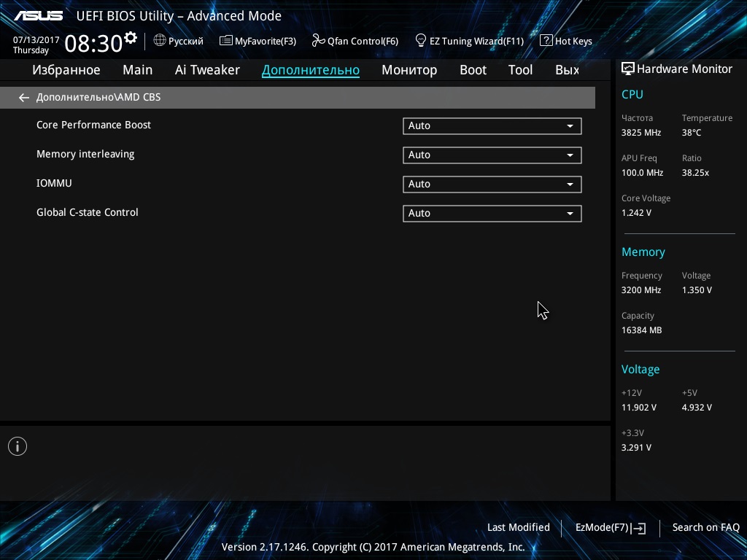
Task: Click the 11.902 V reading
Action: coord(639,408)
